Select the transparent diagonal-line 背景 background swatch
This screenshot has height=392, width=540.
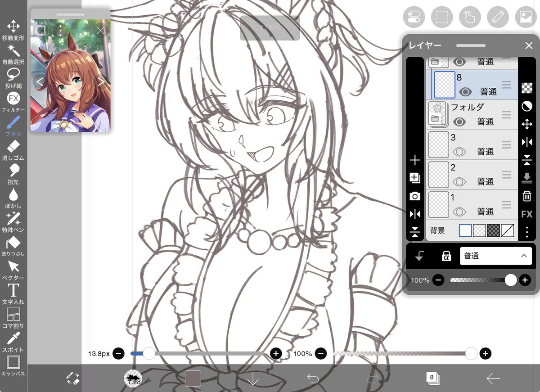(x=507, y=230)
